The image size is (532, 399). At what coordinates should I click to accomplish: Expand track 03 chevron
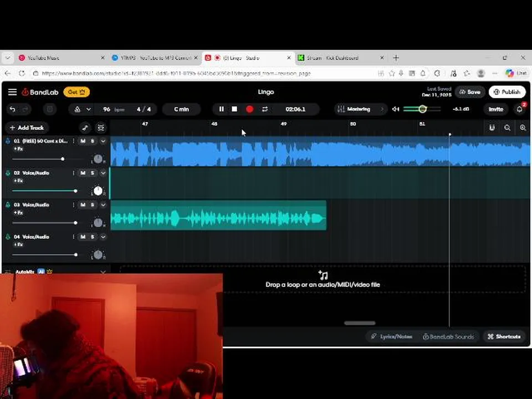coord(103,205)
